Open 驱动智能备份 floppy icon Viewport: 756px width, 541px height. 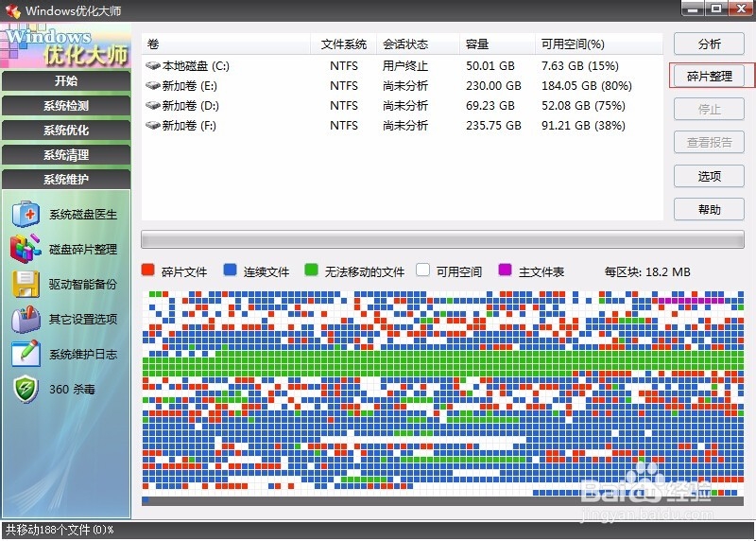point(26,284)
